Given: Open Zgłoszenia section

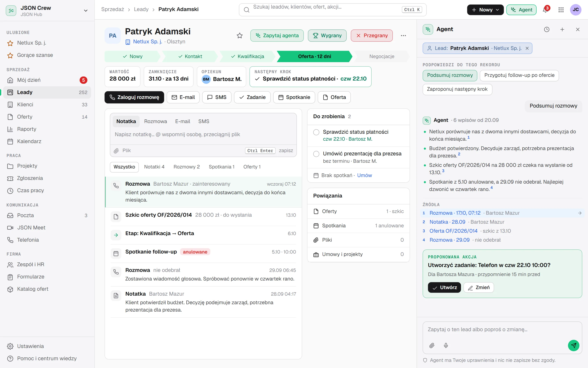Looking at the screenshot, I should click(x=47, y=178).
